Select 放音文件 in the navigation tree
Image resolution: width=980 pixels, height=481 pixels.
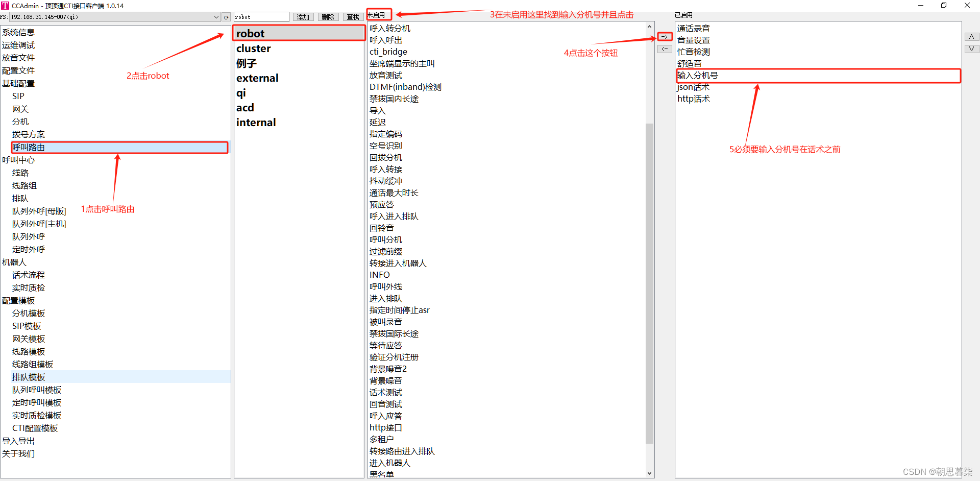pos(18,58)
